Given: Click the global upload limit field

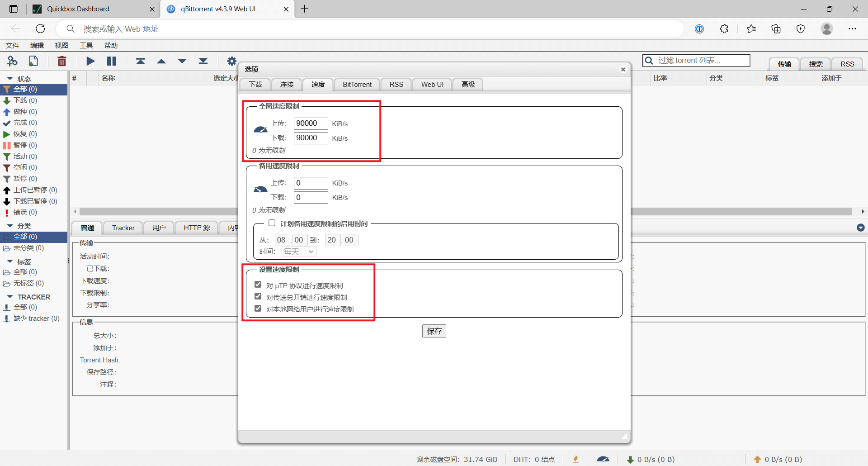Looking at the screenshot, I should [311, 124].
